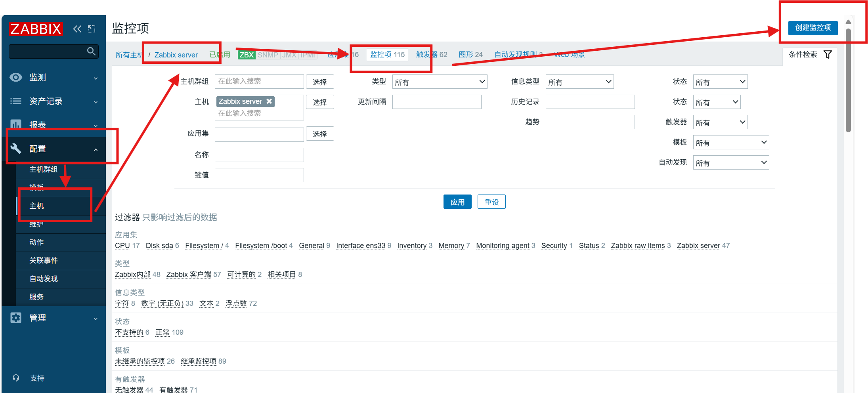The image size is (868, 393).
Task: Click the 趋势 input field
Action: 590,122
